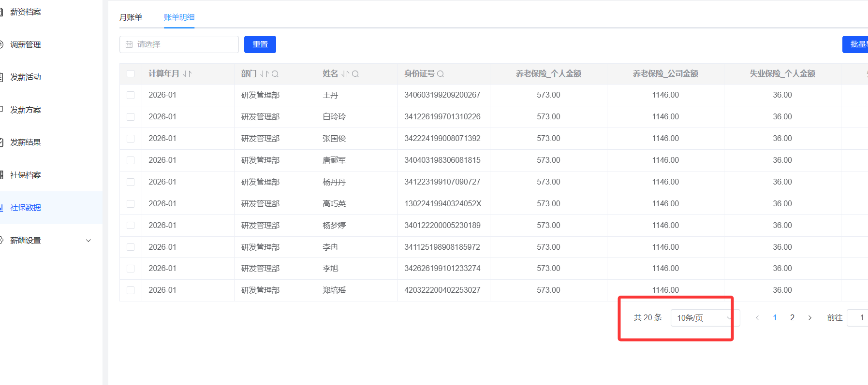Check the checkbox for 杨梦婷
This screenshot has height=385, width=868.
tap(131, 226)
